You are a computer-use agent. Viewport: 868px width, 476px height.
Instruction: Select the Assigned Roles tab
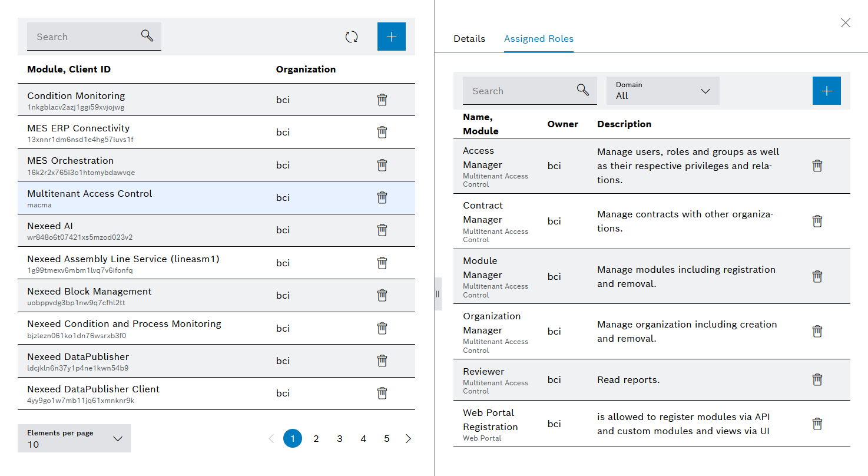539,39
